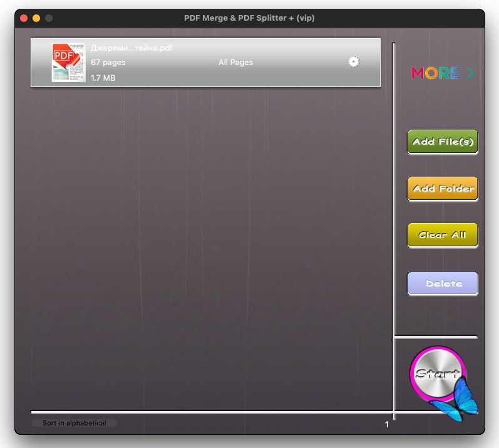Screen dimensions: 499x448
Task: Open the MORE options link
Action: (x=443, y=73)
